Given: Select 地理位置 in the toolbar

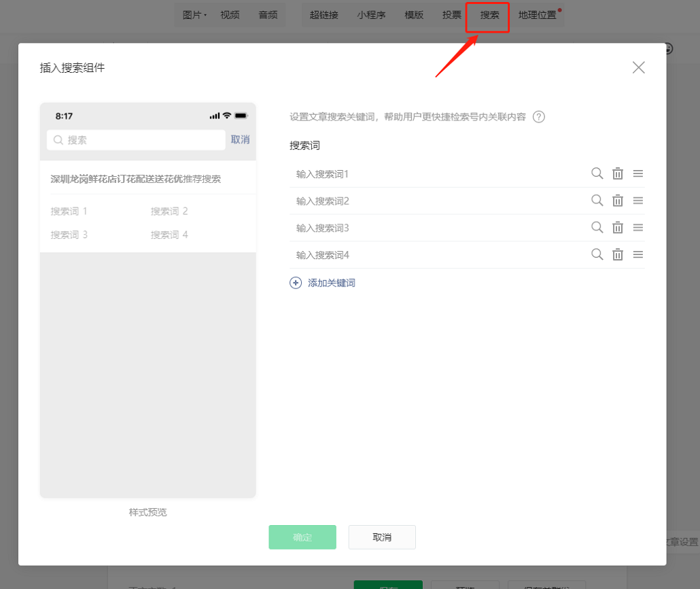Looking at the screenshot, I should tap(537, 15).
